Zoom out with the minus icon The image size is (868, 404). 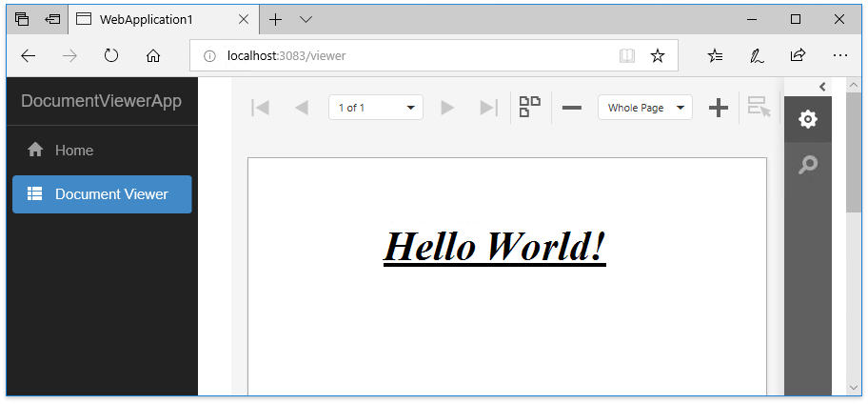(x=571, y=108)
